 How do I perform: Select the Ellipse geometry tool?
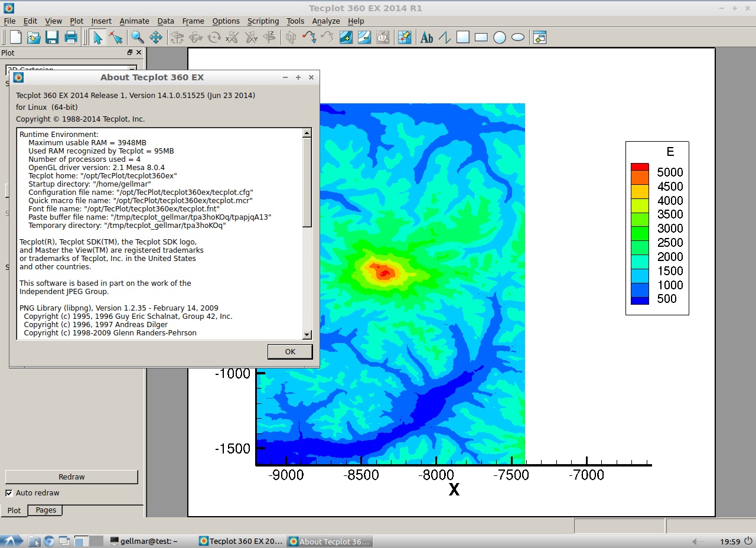(518, 37)
